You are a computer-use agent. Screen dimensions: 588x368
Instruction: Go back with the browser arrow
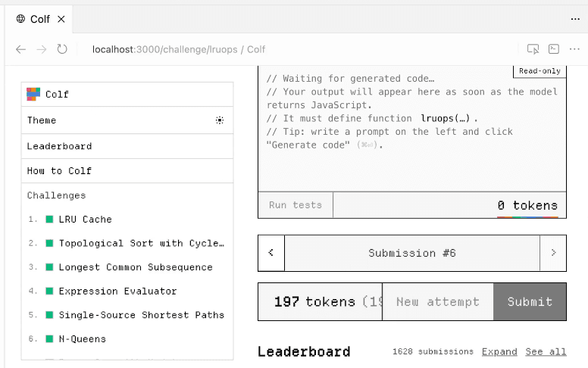point(21,49)
